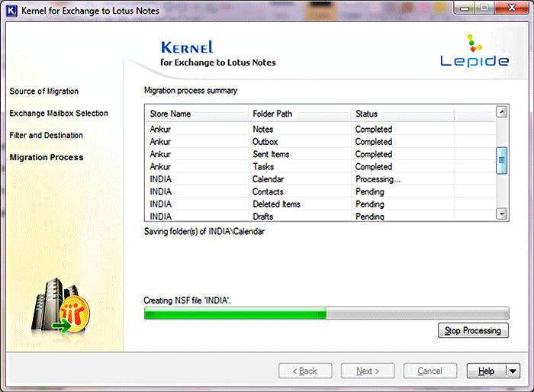Click the scroll up arrow in summary list
Screen dimensions: 534x392
[502, 111]
